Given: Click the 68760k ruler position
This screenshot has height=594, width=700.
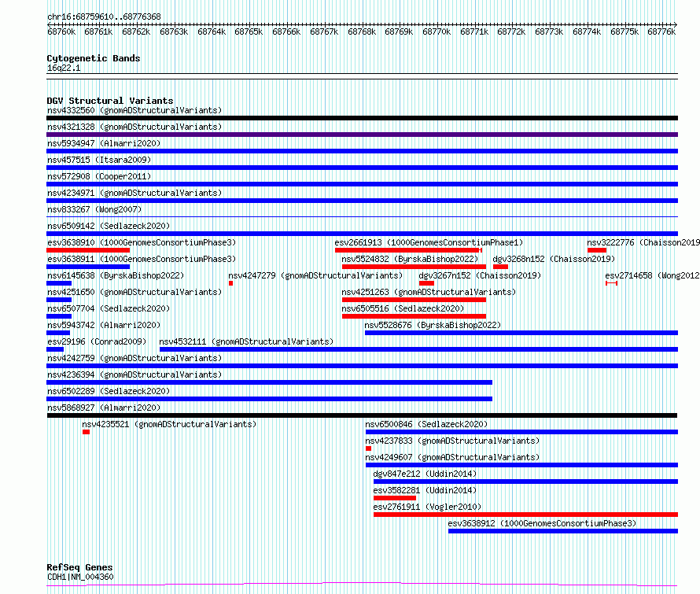Looking at the screenshot, I should click(61, 32).
